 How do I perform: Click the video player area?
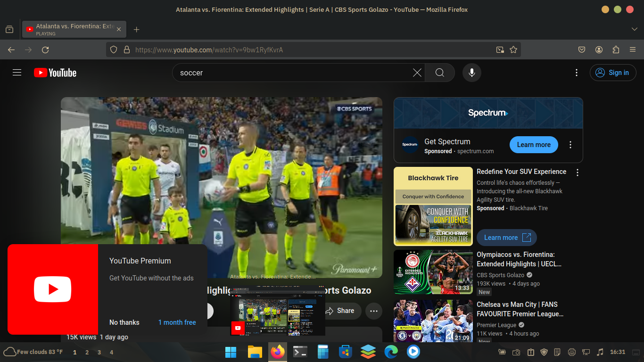point(222,188)
